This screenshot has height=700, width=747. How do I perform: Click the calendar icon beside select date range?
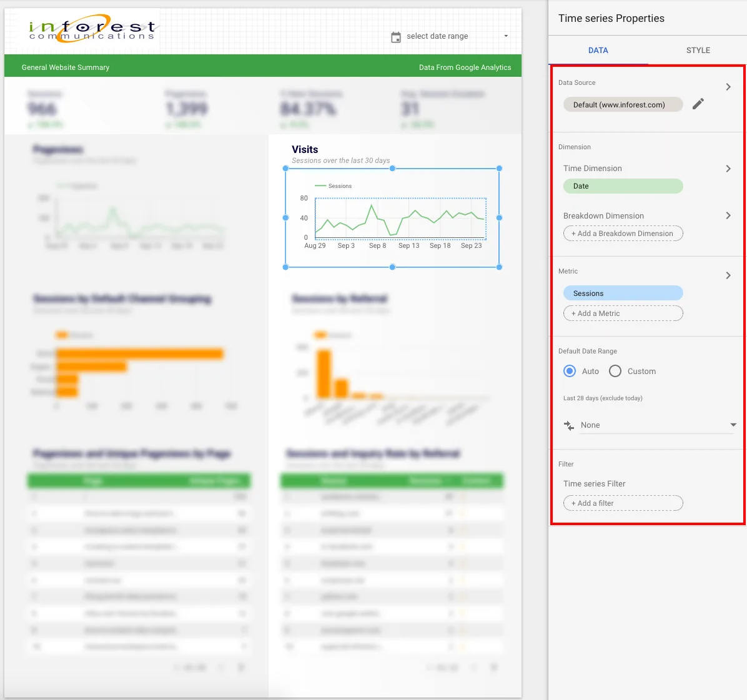(396, 37)
